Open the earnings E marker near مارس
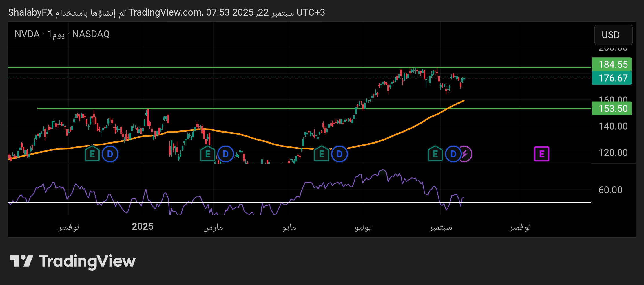Viewport: 644px width, 285px height. point(208,154)
